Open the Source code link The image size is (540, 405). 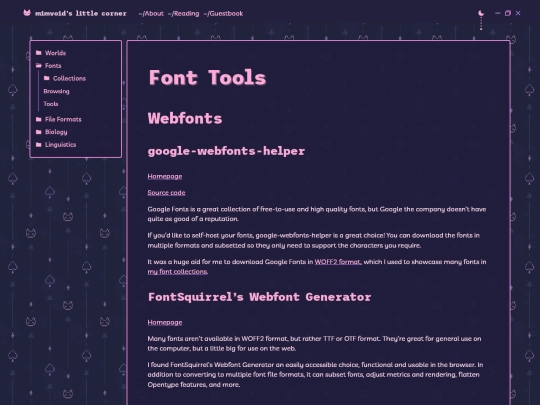(x=166, y=193)
